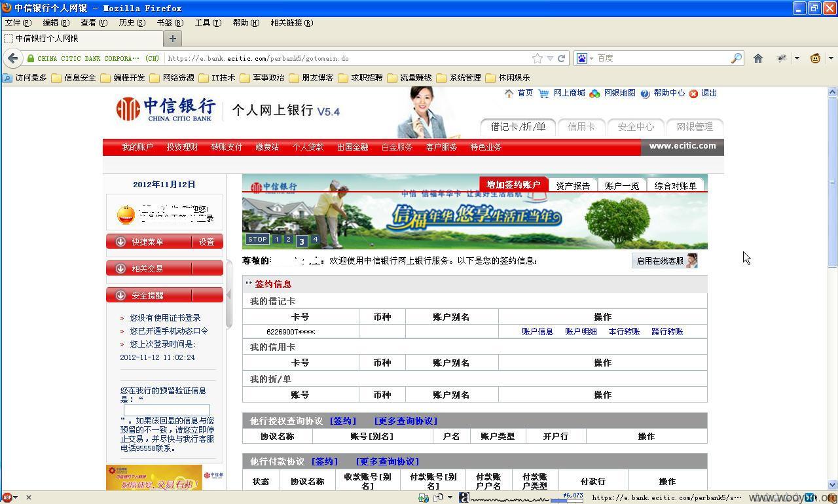The width and height of the screenshot is (838, 504).
Task: Click the search magnifier icon in search box
Action: pyautogui.click(x=737, y=58)
